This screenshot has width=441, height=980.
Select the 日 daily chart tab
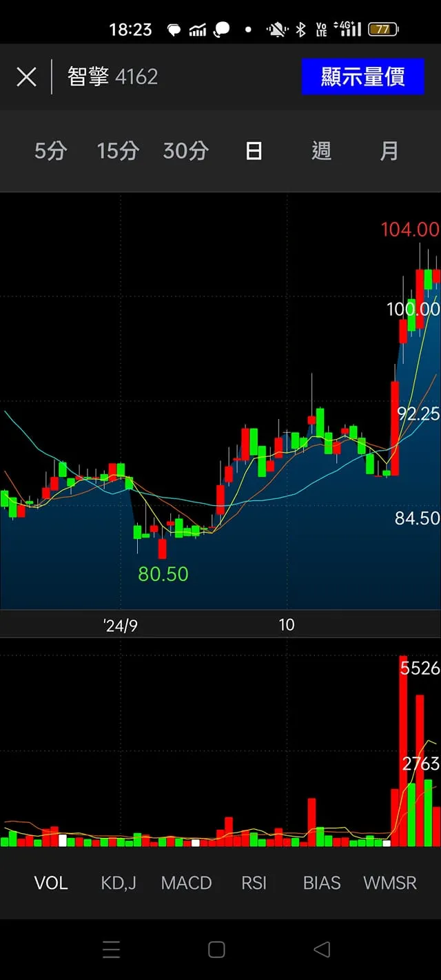[x=254, y=151]
